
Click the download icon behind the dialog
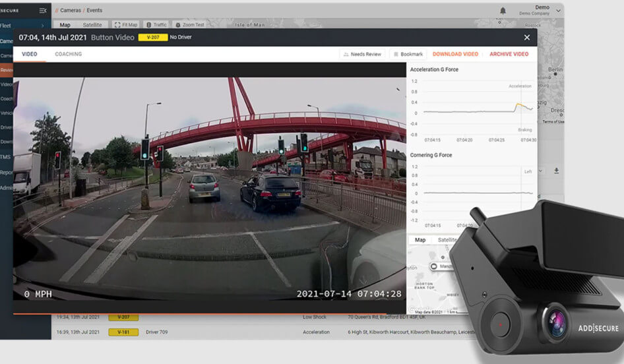pos(556,171)
